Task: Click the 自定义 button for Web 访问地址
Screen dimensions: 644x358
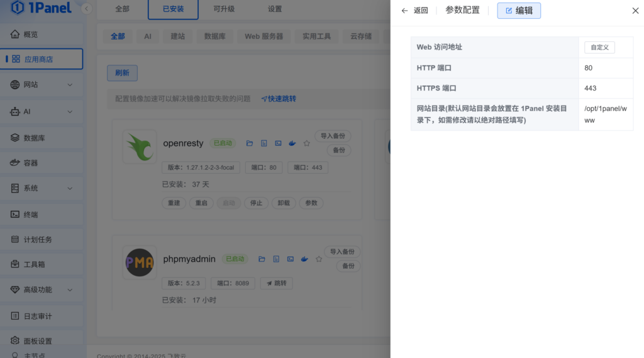Action: 599,48
